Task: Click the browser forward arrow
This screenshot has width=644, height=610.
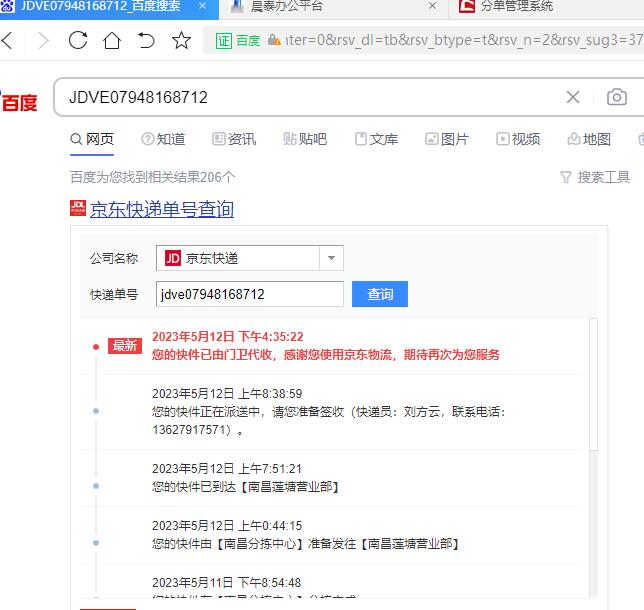Action: click(x=43, y=41)
